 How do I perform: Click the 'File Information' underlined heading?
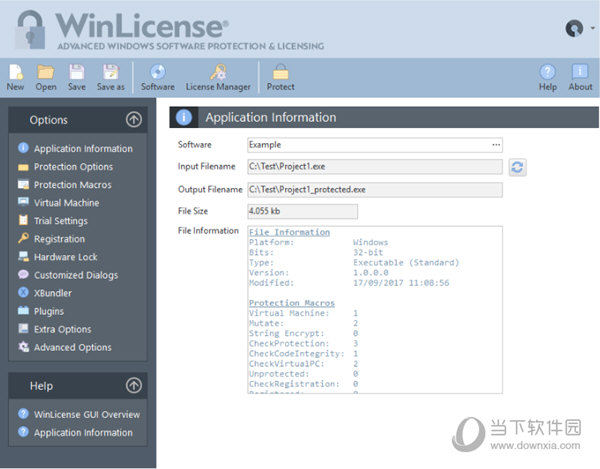(x=289, y=232)
